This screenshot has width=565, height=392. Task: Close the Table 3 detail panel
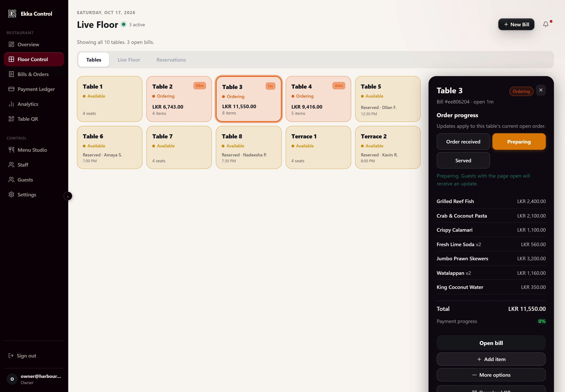(x=541, y=90)
